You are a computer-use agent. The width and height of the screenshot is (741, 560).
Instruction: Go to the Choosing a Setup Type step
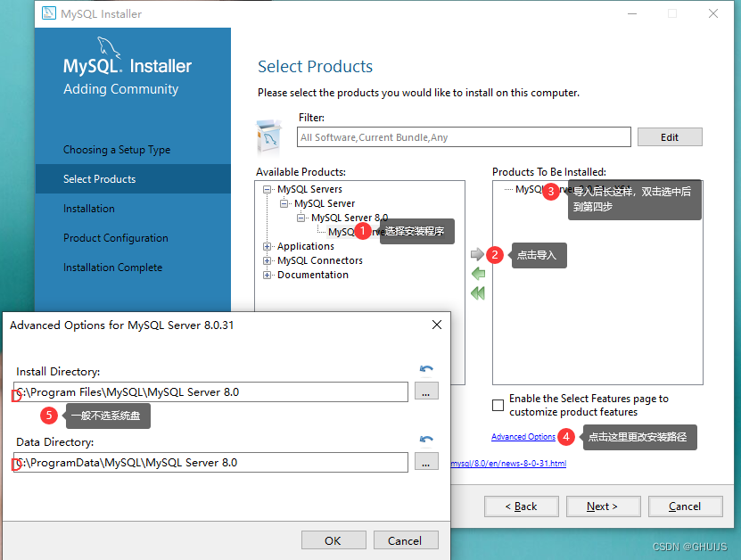pyautogui.click(x=117, y=150)
